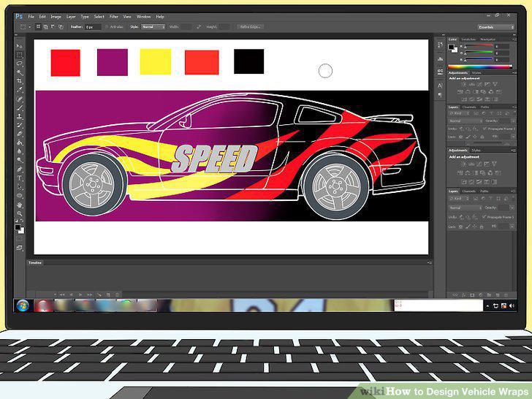Select the Move tool
Viewport: 532px width, 399px height.
(20, 46)
